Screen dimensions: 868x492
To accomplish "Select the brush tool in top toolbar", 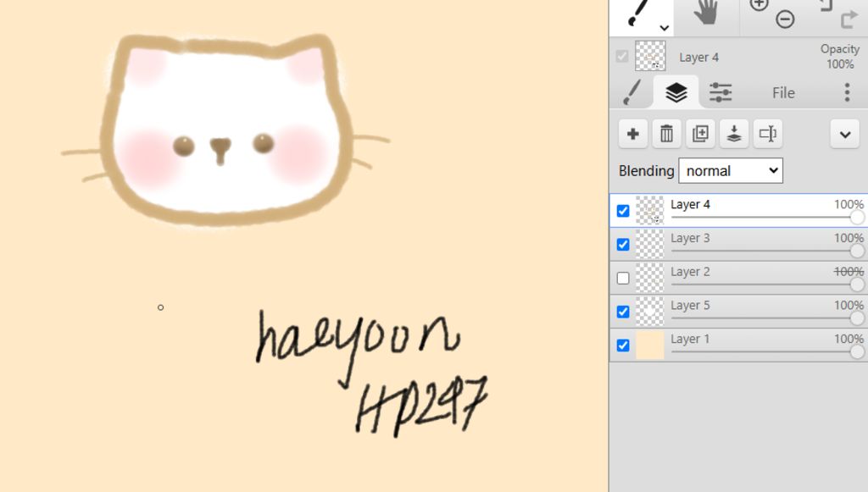I will [641, 15].
